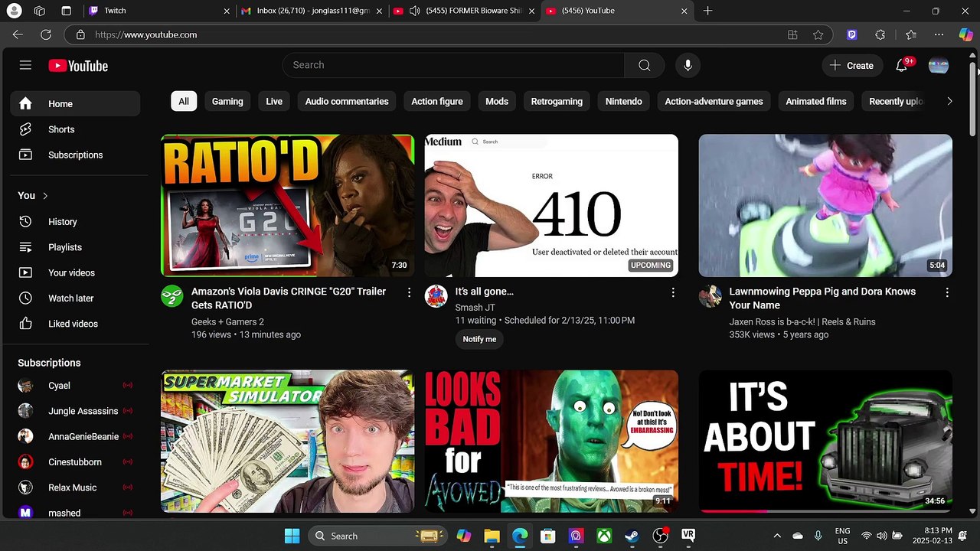Open Cyael subscription channel
The width and height of the screenshot is (980, 551).
[x=75, y=386]
